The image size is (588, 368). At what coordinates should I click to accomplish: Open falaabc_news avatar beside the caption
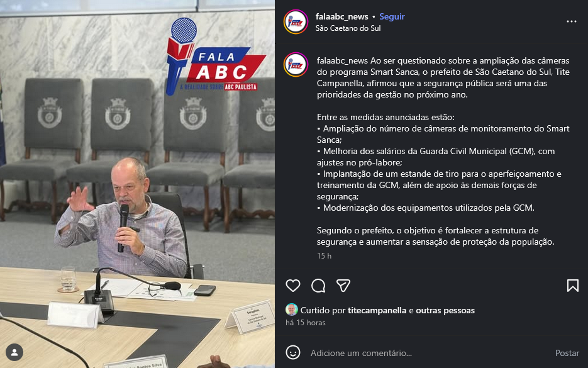[x=296, y=65]
